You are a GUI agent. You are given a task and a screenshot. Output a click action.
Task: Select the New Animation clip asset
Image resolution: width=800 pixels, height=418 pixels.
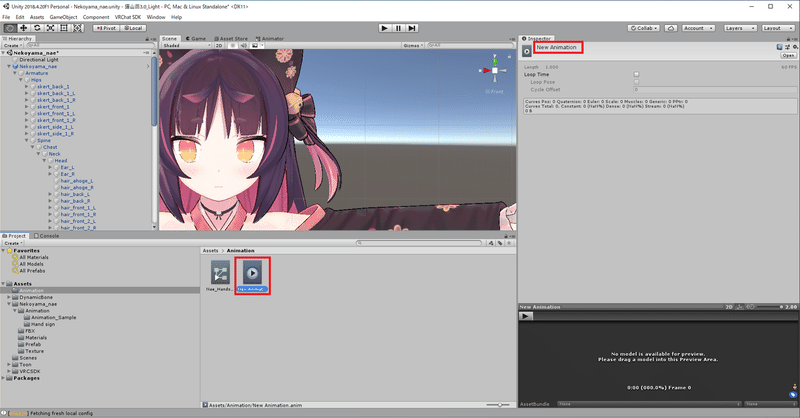point(252,276)
